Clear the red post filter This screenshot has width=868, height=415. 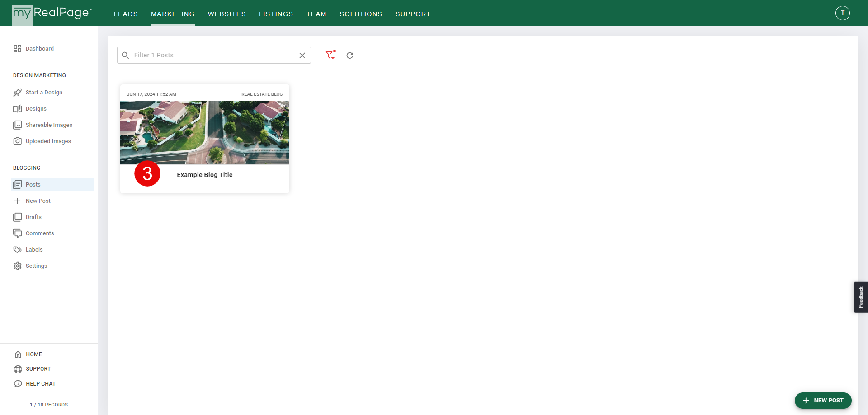pyautogui.click(x=330, y=55)
